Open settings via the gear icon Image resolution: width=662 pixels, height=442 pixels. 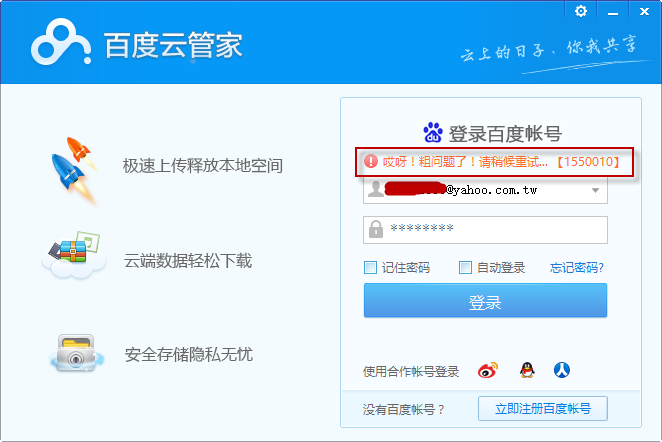click(x=581, y=11)
